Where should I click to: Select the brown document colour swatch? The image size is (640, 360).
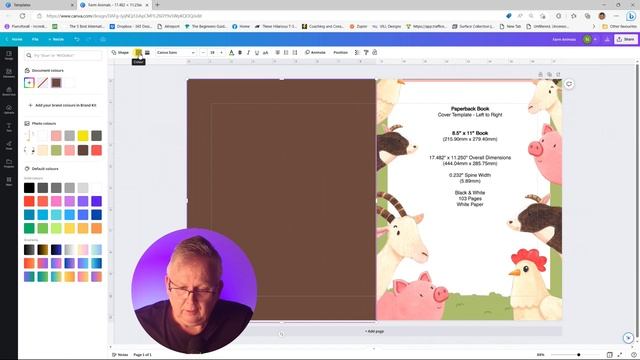click(x=56, y=83)
